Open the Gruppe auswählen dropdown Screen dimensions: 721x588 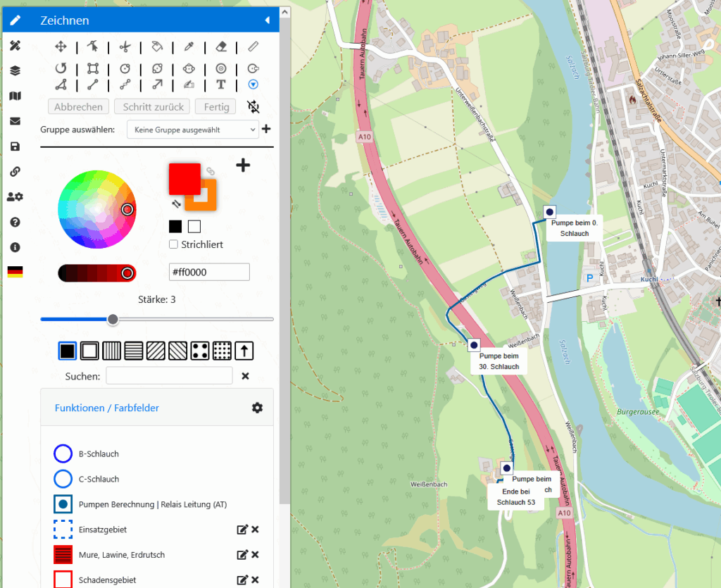(193, 130)
